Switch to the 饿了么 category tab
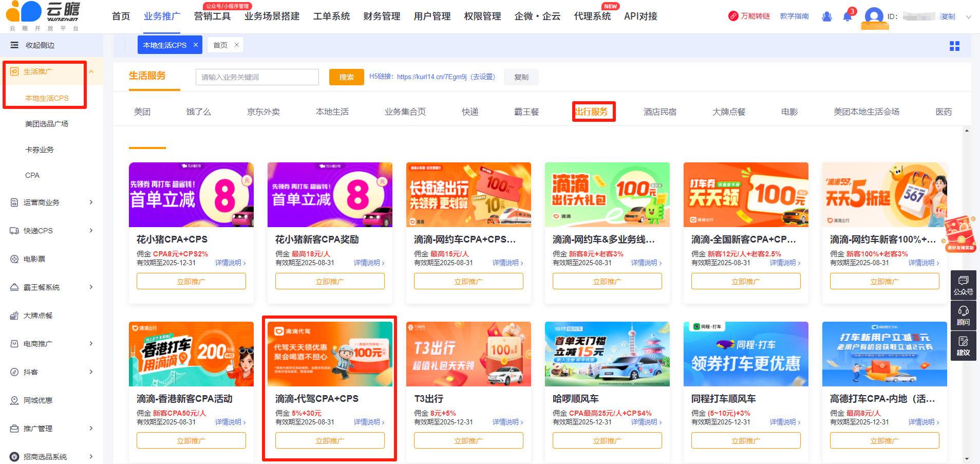The height and width of the screenshot is (464, 980). 199,112
